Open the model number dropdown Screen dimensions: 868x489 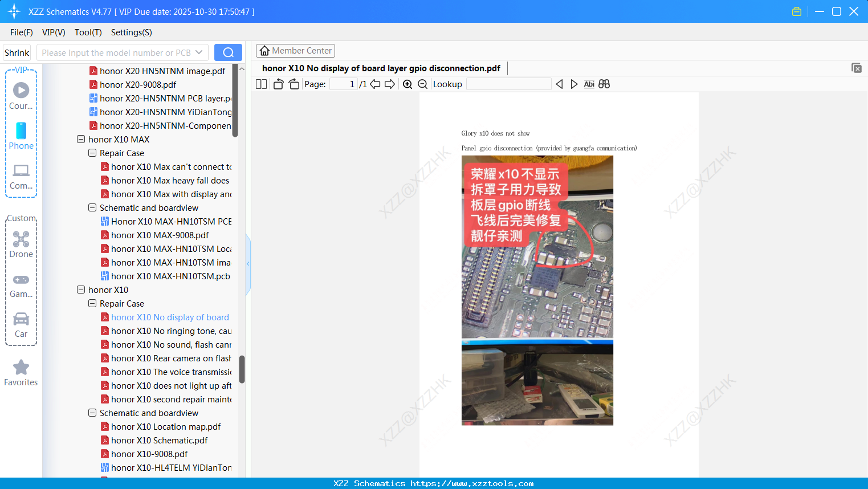[199, 52]
